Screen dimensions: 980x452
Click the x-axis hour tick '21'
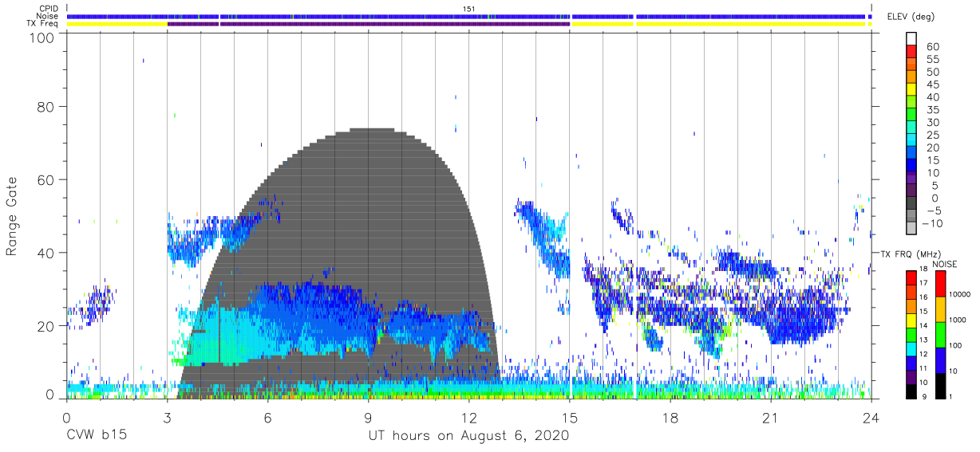click(770, 418)
